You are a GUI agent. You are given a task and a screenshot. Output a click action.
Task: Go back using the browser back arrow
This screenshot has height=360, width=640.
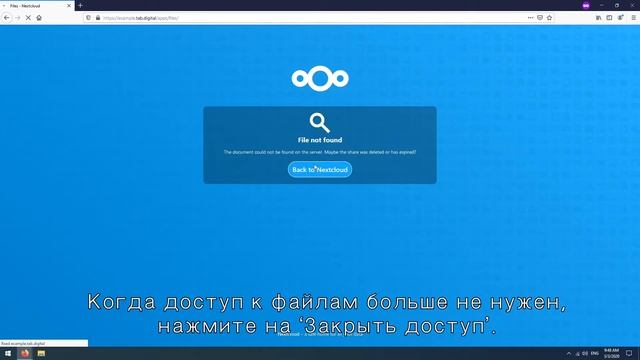click(x=7, y=18)
